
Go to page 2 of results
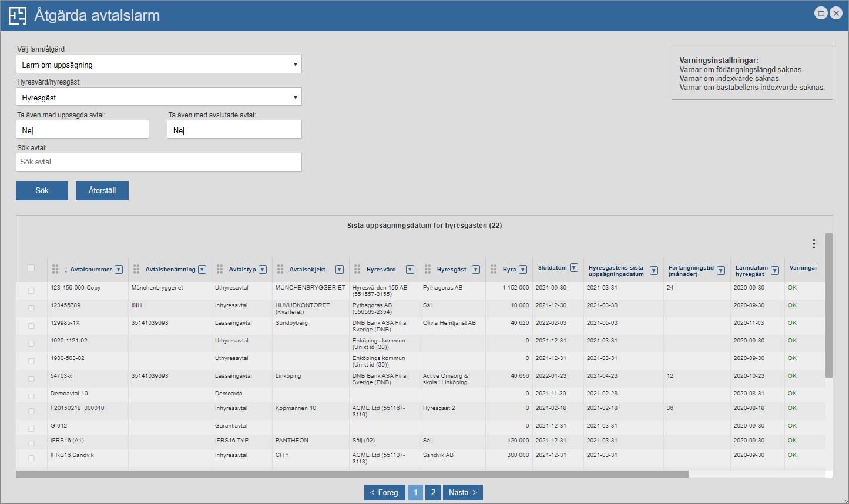[x=433, y=493]
